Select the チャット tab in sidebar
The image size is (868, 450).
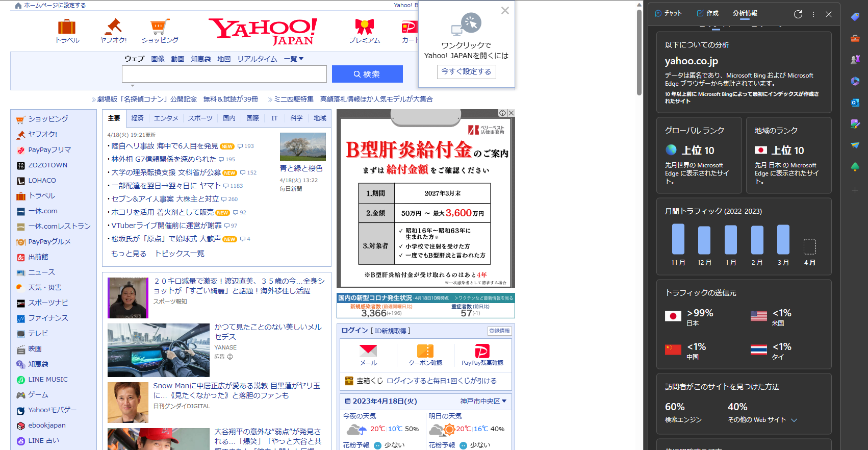(668, 13)
